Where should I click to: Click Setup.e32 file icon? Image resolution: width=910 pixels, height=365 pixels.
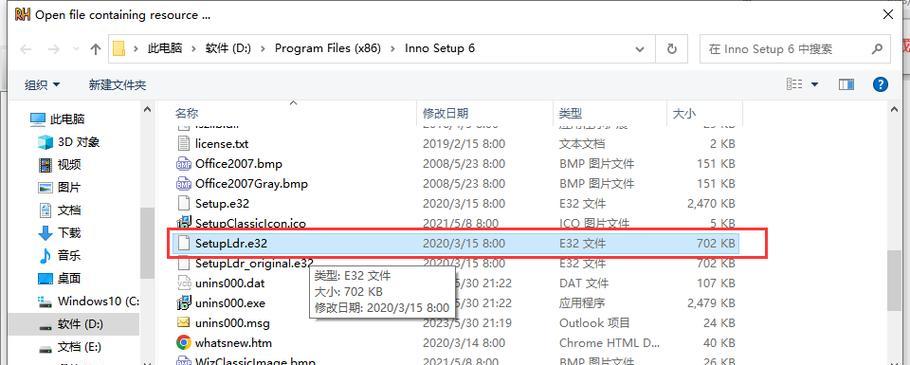point(183,204)
